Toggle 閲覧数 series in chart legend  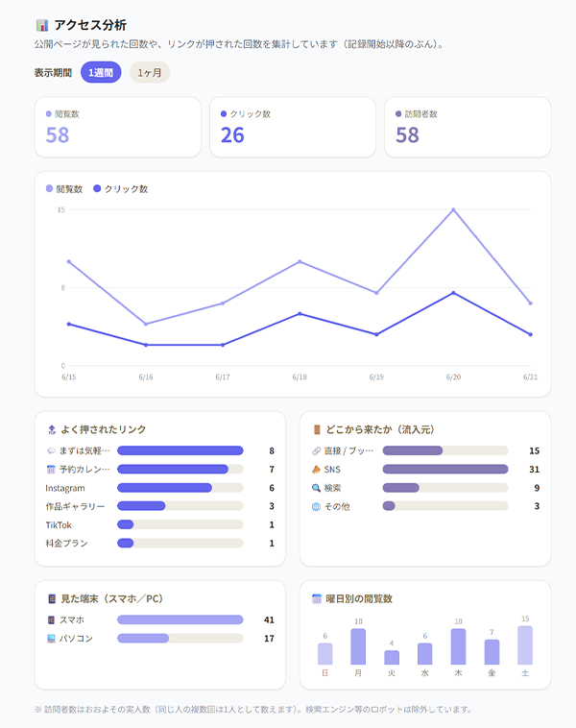(x=64, y=188)
